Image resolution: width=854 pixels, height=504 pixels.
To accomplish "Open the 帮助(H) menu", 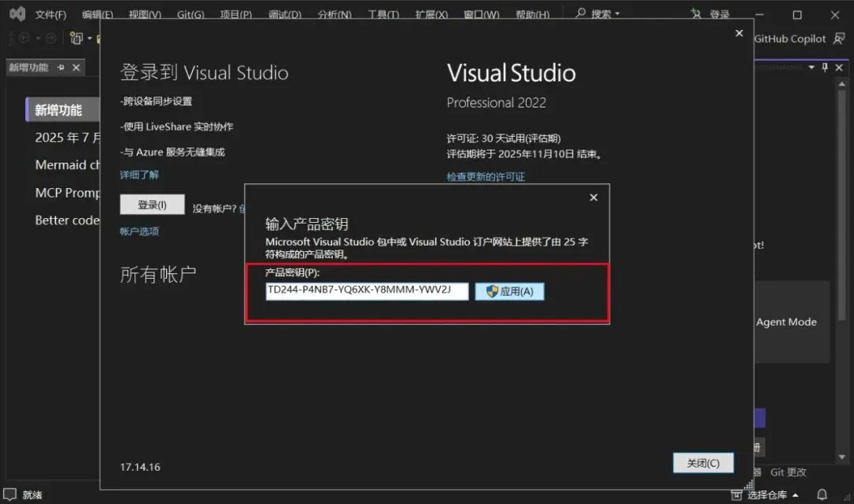I will [x=533, y=15].
